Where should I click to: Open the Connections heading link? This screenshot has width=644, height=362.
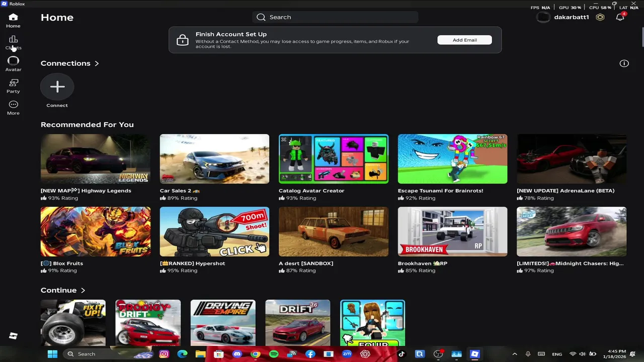(65, 63)
